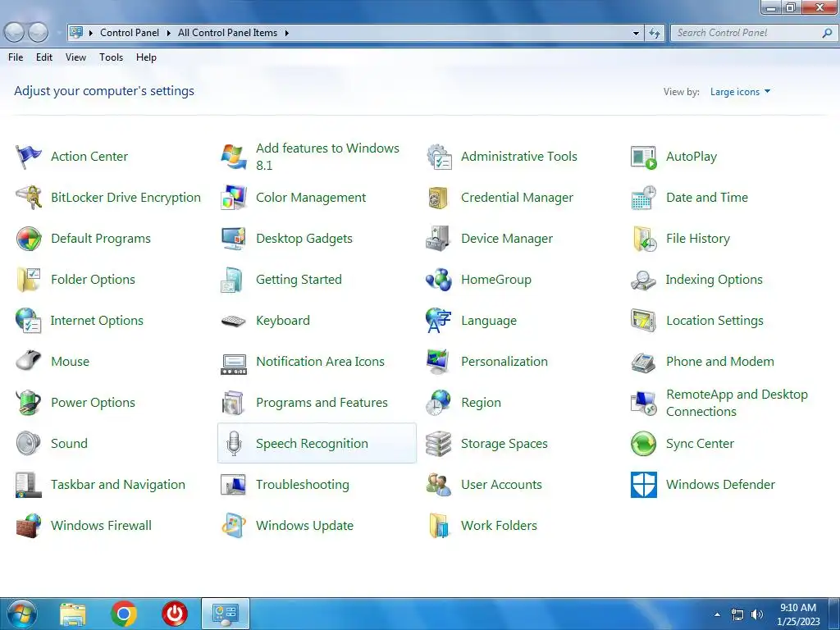The height and width of the screenshot is (630, 840).
Task: Click the Sound speaker icon
Action: click(29, 444)
